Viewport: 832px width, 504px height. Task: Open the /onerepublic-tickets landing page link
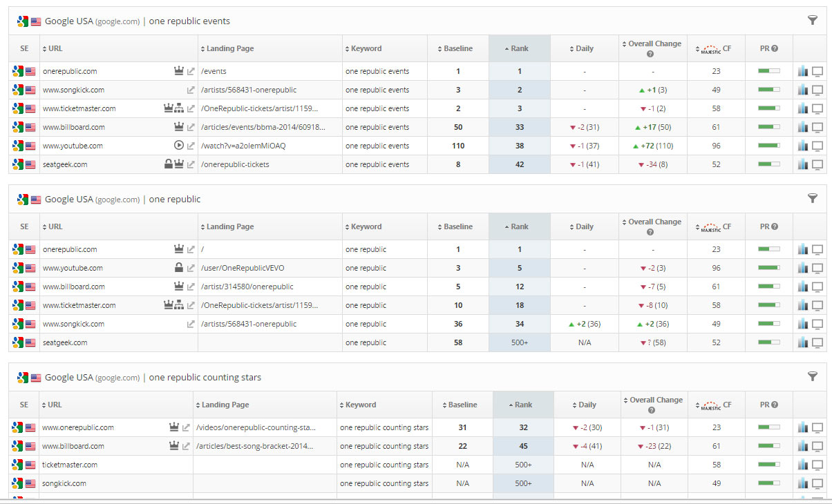point(235,164)
